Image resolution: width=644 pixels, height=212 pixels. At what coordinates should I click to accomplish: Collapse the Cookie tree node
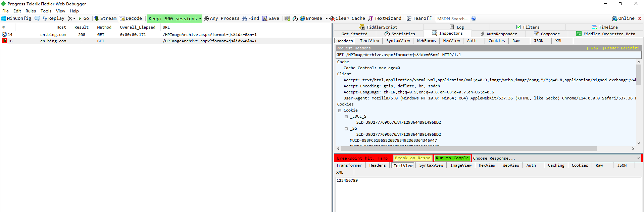(x=340, y=111)
